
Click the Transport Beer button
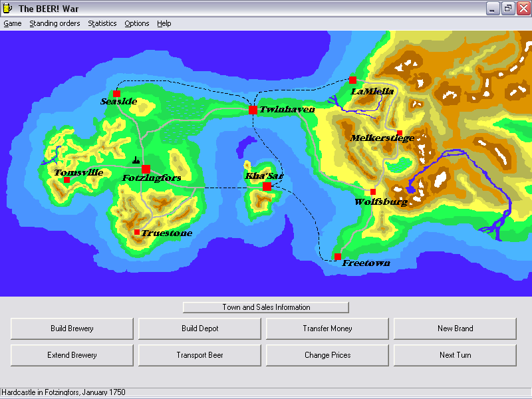(x=199, y=355)
